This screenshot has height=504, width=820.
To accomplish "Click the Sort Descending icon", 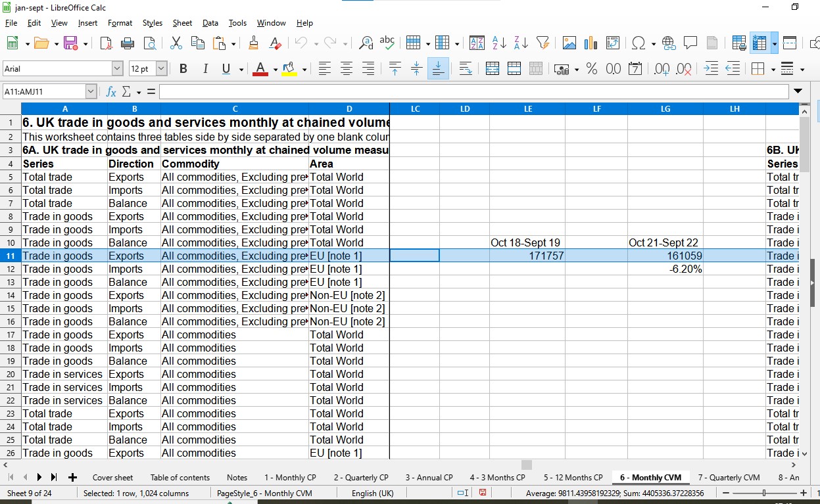I will (x=521, y=43).
